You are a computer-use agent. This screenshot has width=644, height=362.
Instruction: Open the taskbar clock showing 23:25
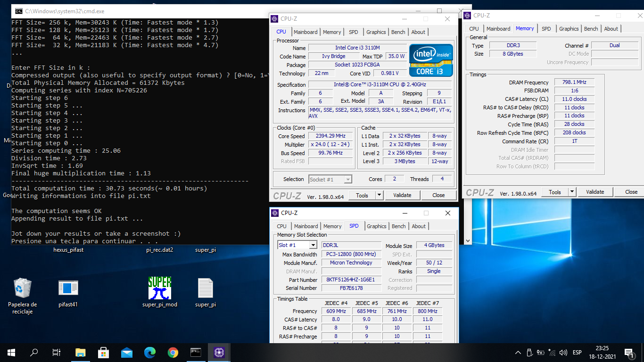(x=602, y=353)
